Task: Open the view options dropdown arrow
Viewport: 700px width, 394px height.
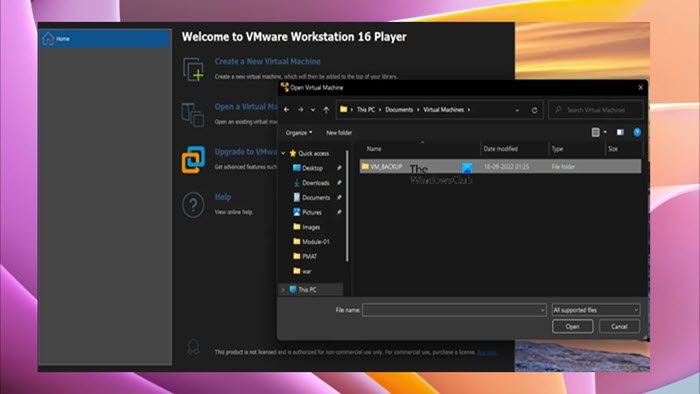Action: coord(605,132)
